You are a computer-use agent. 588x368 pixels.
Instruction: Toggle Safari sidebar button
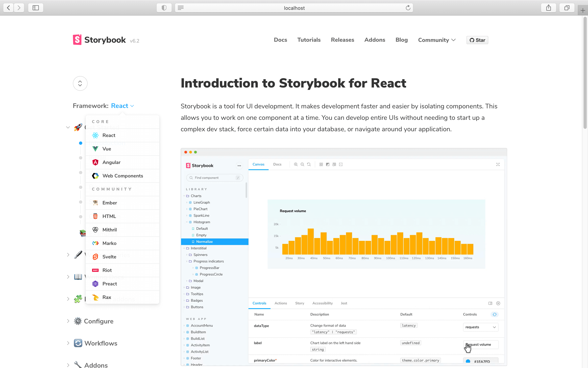[36, 8]
